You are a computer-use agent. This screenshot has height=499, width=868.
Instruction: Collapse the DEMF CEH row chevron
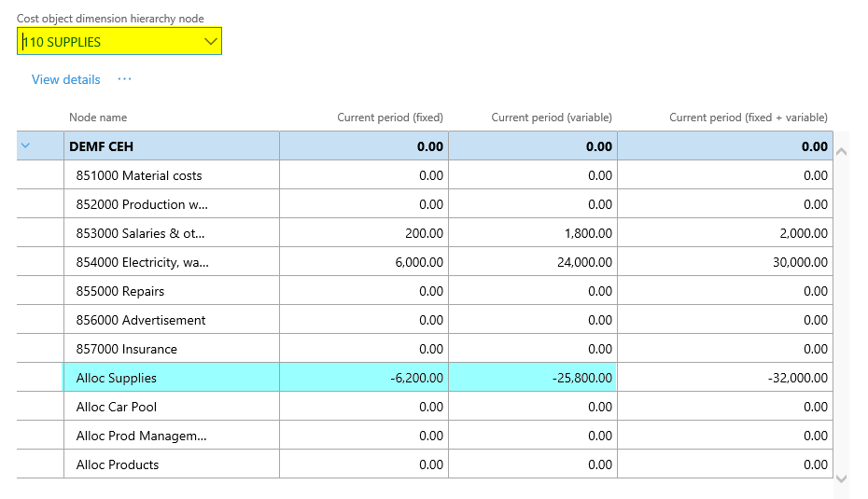[x=25, y=146]
